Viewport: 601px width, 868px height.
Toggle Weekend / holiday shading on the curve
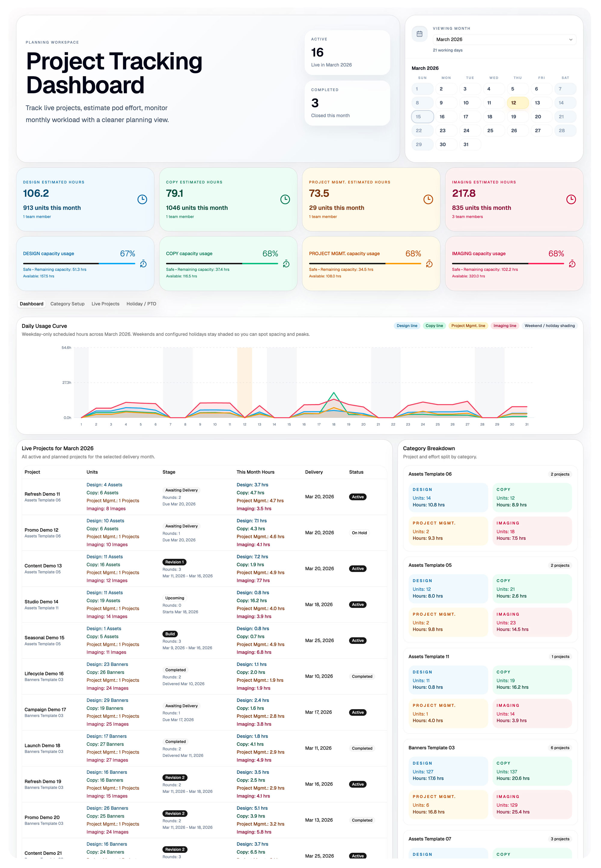pyautogui.click(x=550, y=326)
